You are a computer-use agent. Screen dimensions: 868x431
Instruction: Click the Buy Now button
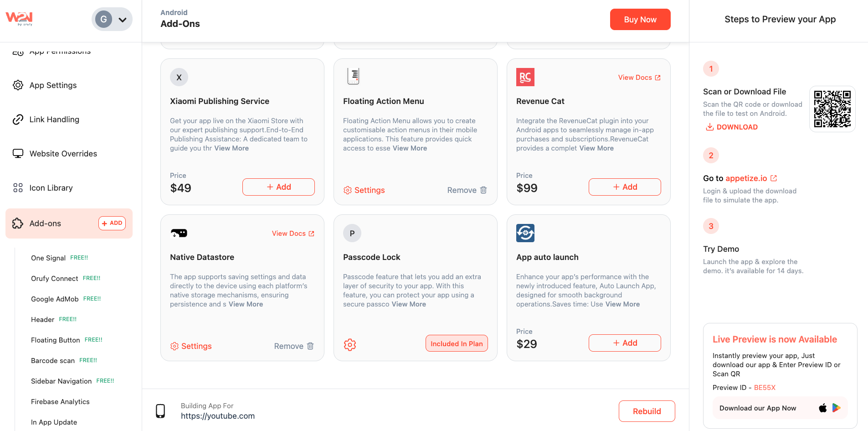[640, 20]
